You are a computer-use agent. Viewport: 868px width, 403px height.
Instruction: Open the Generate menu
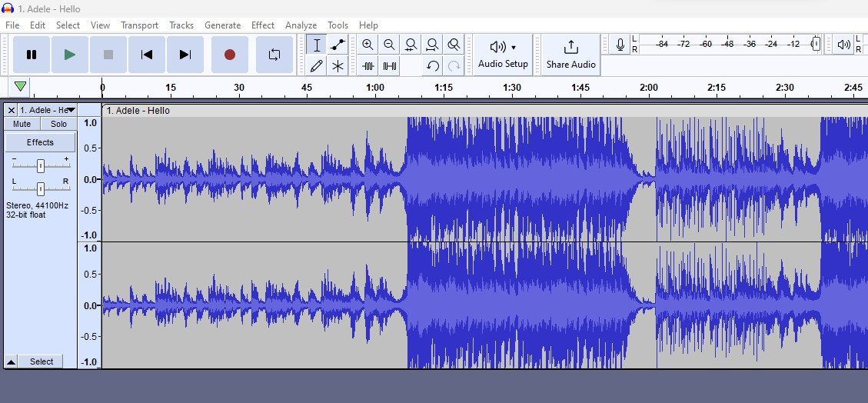click(222, 25)
